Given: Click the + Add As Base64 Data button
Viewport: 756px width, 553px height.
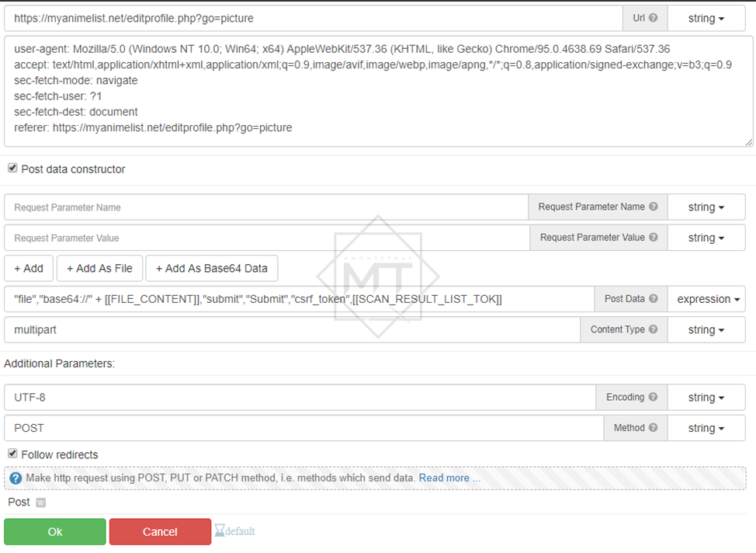Looking at the screenshot, I should point(211,269).
